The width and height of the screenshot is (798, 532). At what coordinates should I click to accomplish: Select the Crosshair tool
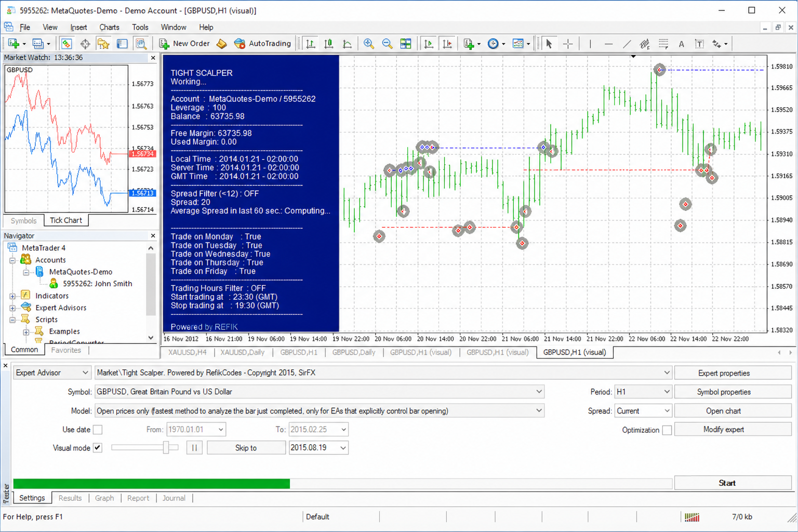[x=568, y=44]
